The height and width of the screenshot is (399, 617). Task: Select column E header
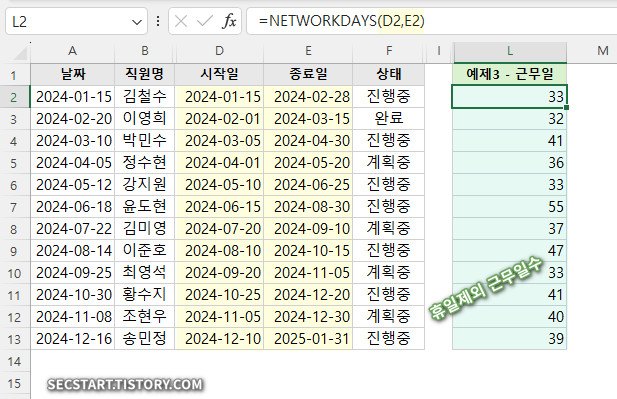point(308,51)
